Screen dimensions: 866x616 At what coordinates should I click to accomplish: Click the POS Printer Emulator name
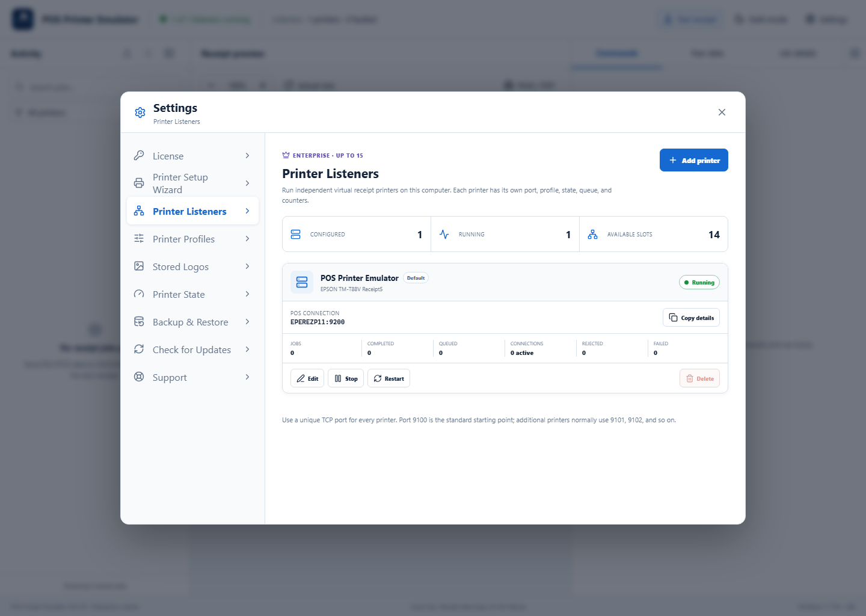click(x=360, y=278)
